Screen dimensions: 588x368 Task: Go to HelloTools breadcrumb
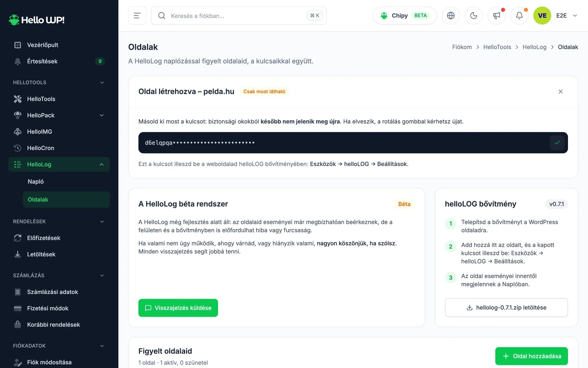pos(497,47)
